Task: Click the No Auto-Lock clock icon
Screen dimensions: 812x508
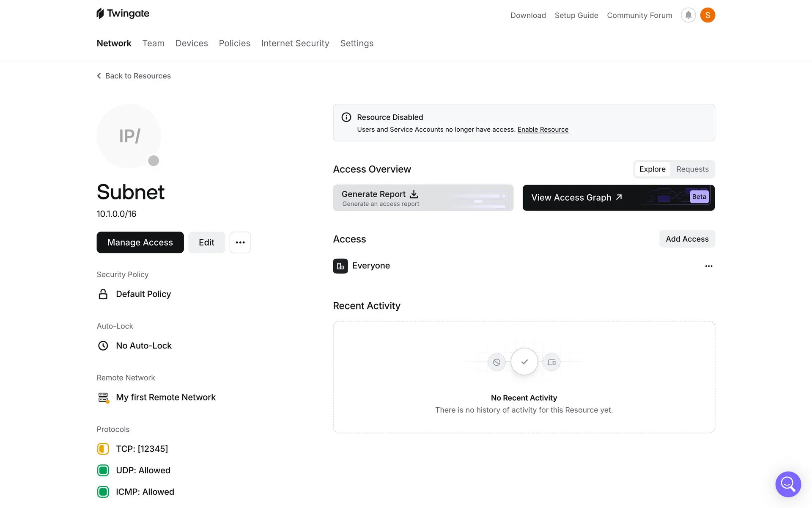Action: (x=103, y=346)
